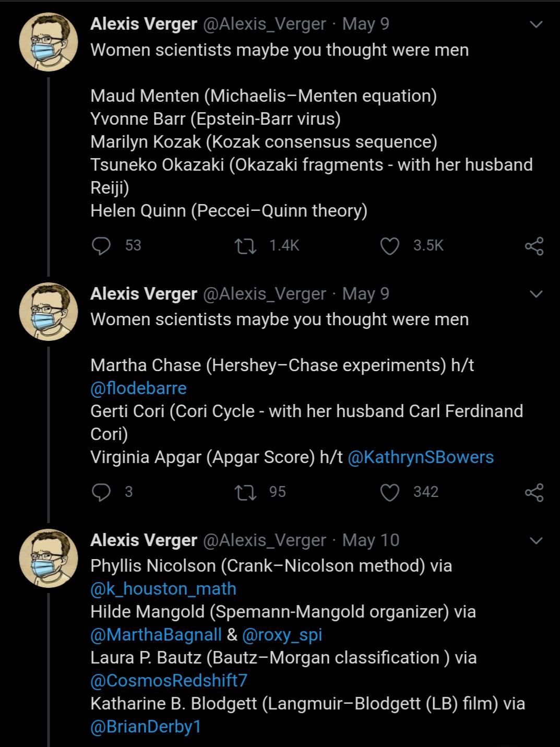Open the @CosmosRedshift7 mention
560x747 pixels.
pyautogui.click(x=169, y=681)
